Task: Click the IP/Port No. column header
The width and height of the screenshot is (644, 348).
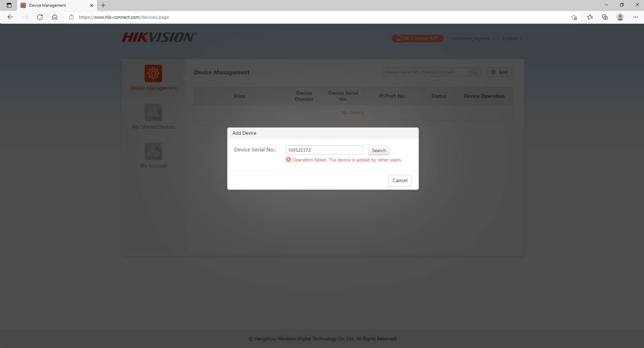Action: 392,96
